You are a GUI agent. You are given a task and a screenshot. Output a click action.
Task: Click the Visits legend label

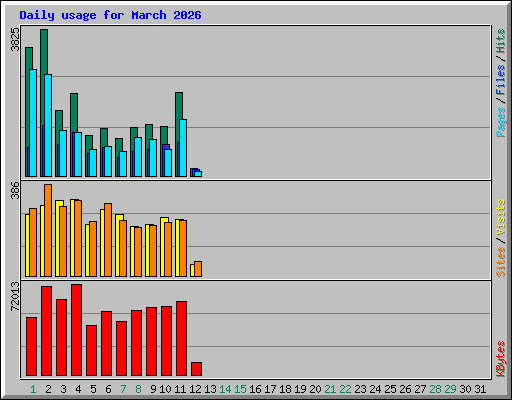point(501,217)
